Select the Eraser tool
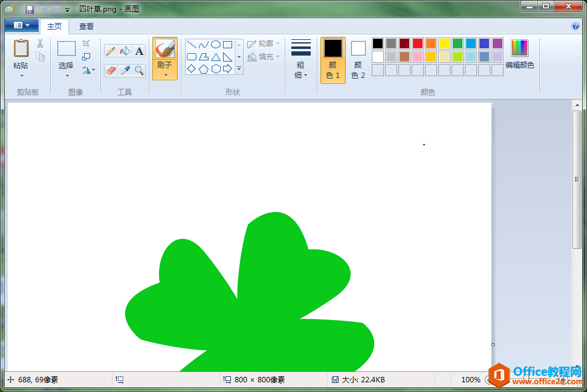The image size is (587, 392). tap(111, 70)
